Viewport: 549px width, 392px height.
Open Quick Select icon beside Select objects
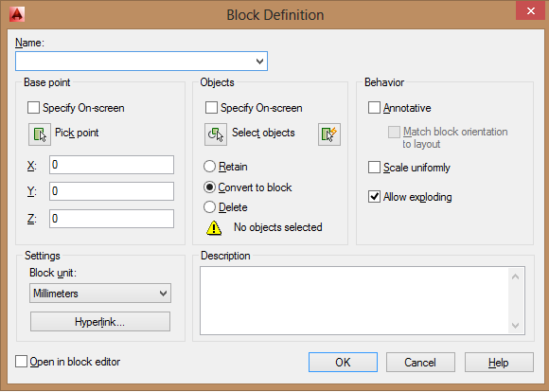tap(329, 134)
